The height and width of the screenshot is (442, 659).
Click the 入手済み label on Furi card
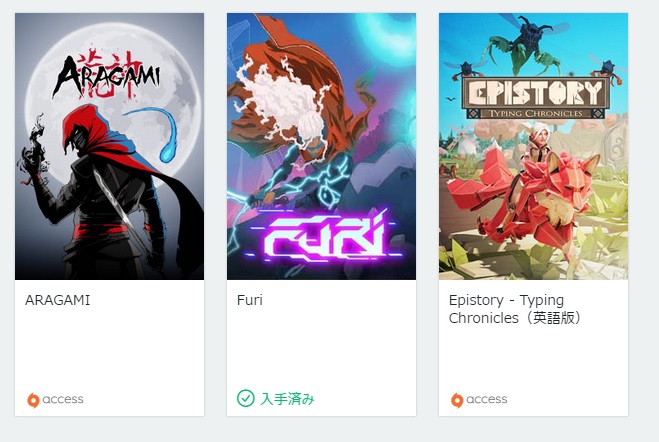tap(287, 399)
